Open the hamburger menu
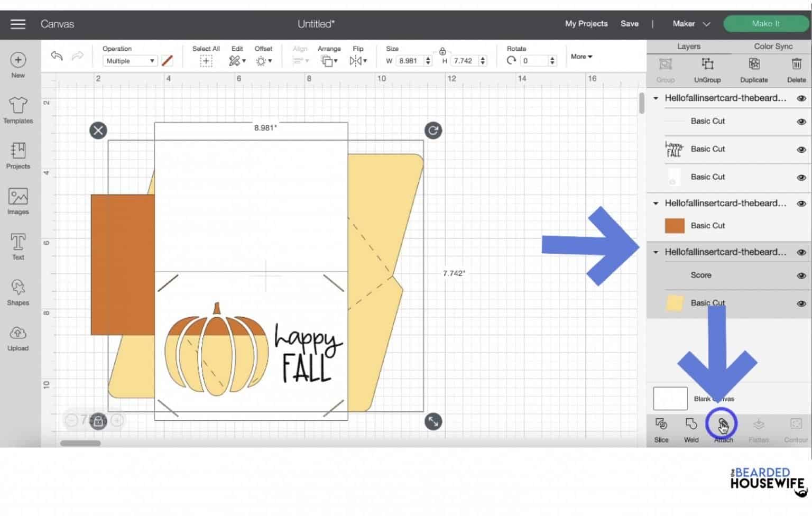 17,23
